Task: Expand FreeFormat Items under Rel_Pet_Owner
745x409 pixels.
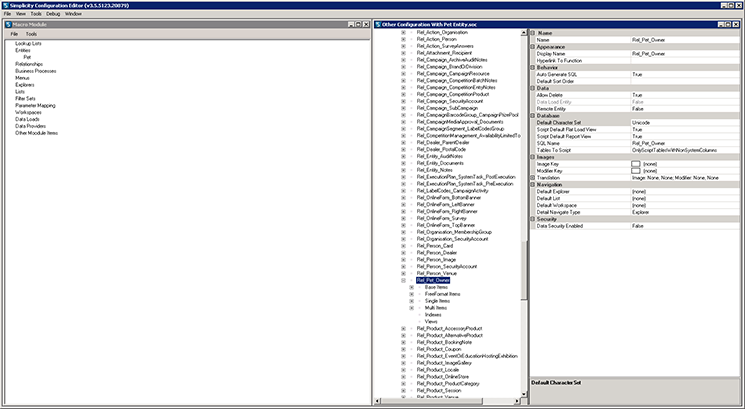Action: coord(412,294)
